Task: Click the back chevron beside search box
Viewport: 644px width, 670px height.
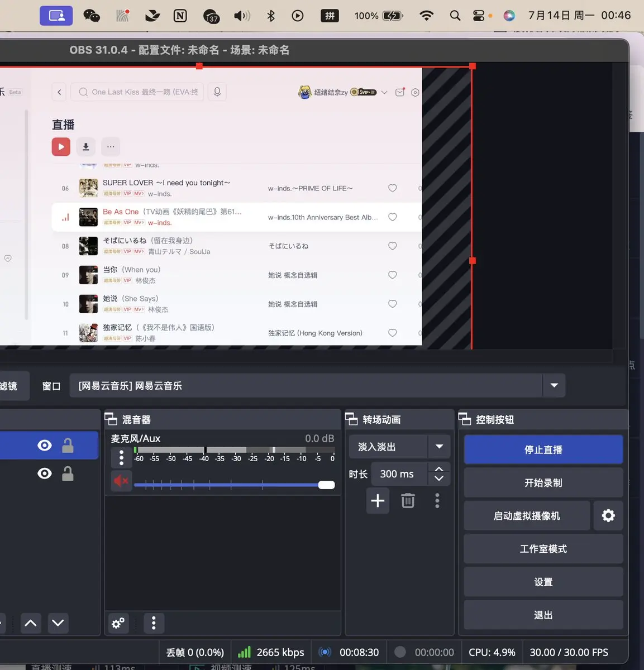Action: pyautogui.click(x=59, y=92)
